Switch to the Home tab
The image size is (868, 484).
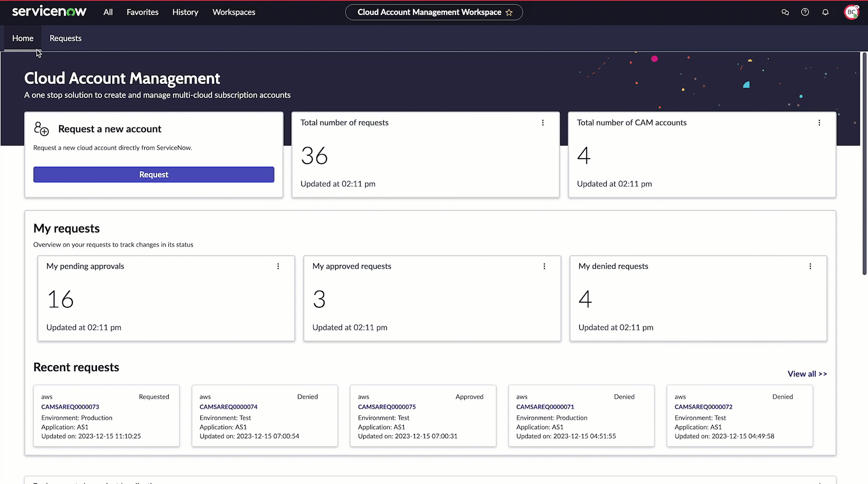coord(23,38)
